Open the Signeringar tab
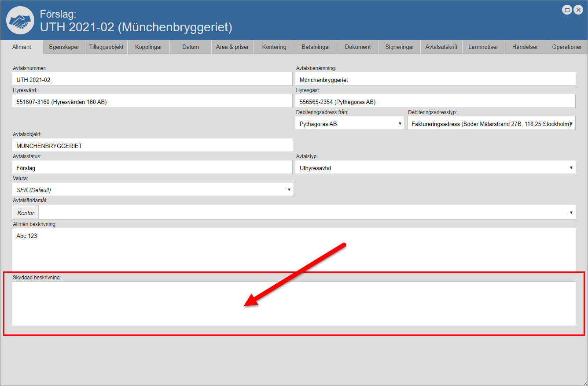 coord(400,47)
